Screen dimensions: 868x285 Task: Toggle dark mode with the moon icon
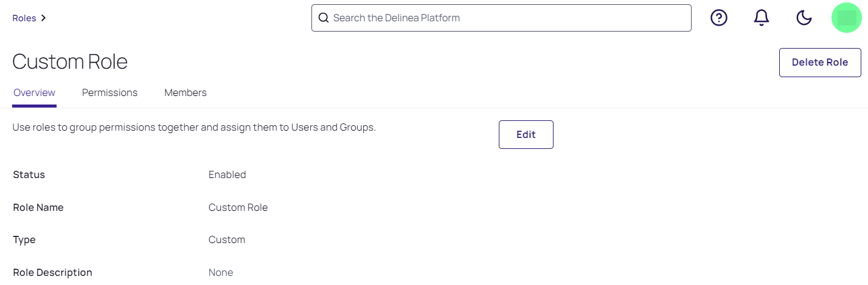[x=804, y=18]
